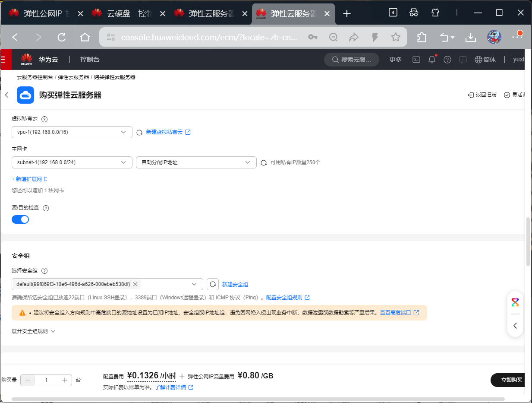Click the colorful assistant floating icon
The height and width of the screenshot is (403, 532).
(515, 302)
